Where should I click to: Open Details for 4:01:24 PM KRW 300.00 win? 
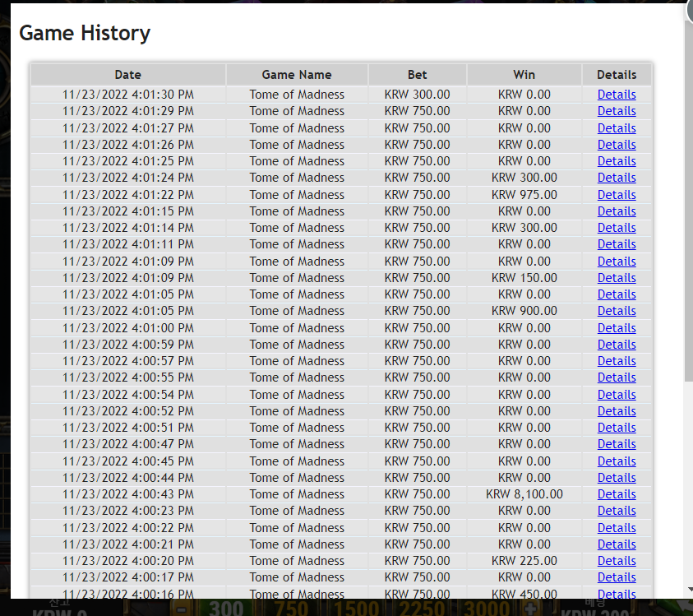[616, 178]
